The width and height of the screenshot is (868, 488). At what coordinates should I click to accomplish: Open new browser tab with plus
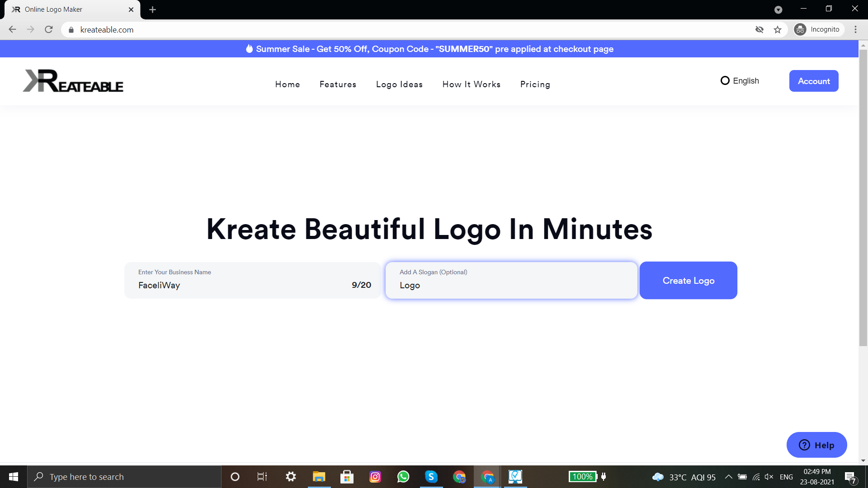click(x=152, y=9)
